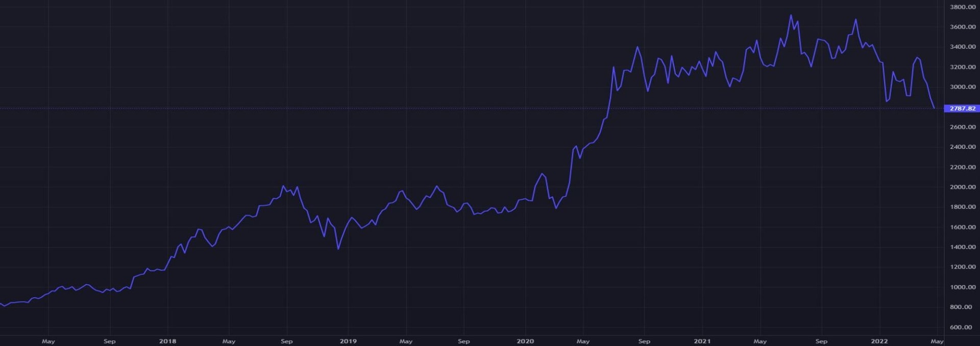
Task: Select the 3600.00 price axis label
Action: pyautogui.click(x=963, y=27)
